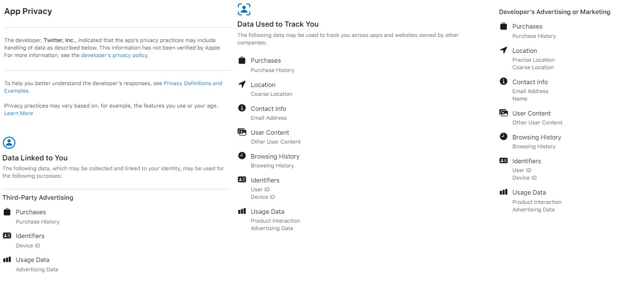Click the Developer's Advertising or Marketing subheading
This screenshot has width=644, height=297.
click(x=555, y=12)
